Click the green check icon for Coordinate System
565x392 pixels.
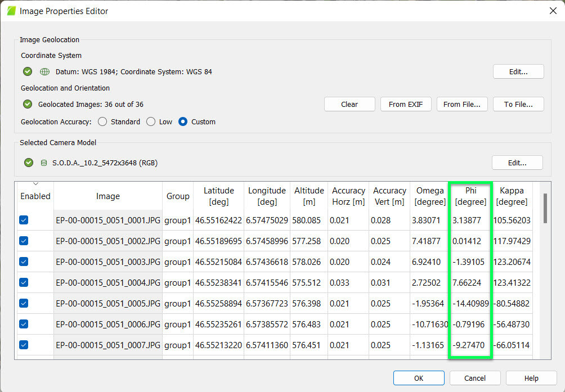point(27,71)
